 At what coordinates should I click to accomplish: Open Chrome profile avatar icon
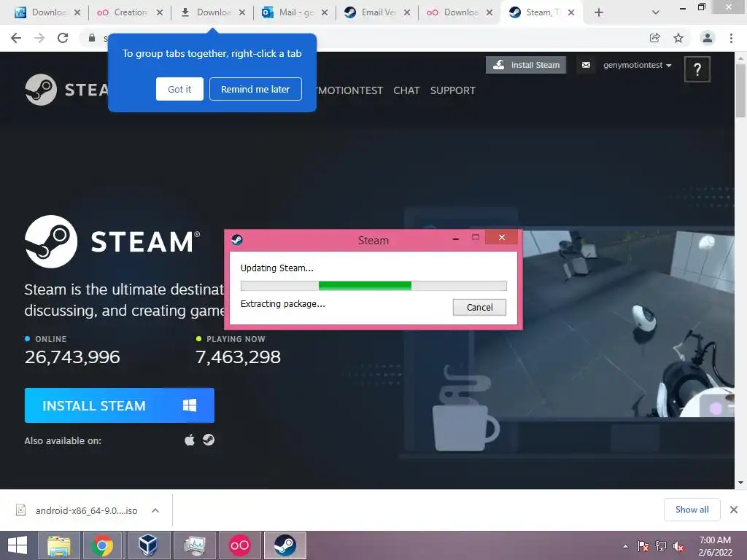pos(708,38)
